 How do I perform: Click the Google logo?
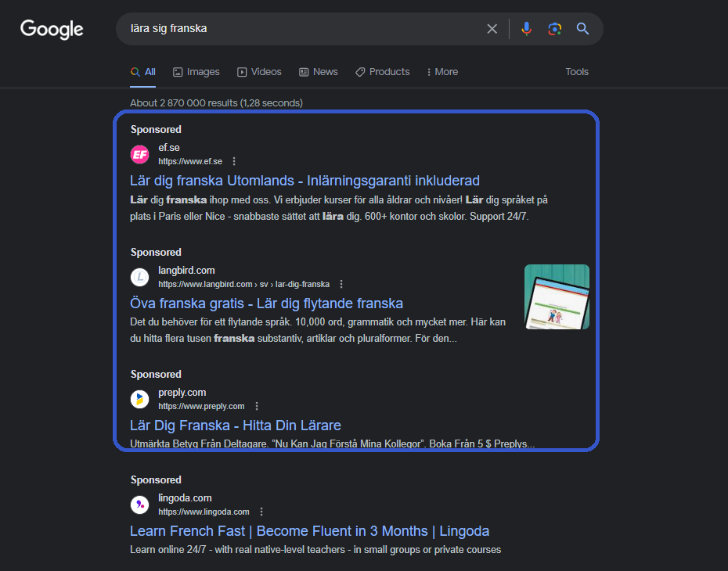[52, 29]
